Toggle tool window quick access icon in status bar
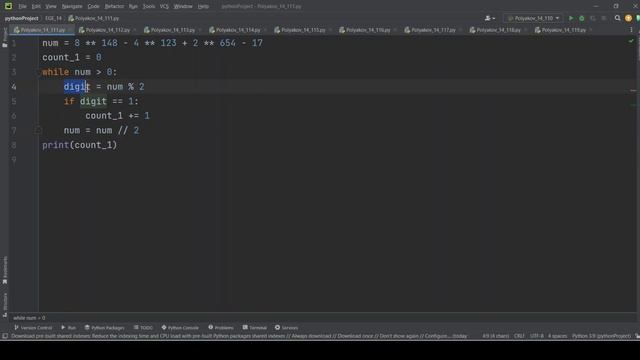Image resolution: width=640 pixels, height=360 pixels. pyautogui.click(x=5, y=336)
